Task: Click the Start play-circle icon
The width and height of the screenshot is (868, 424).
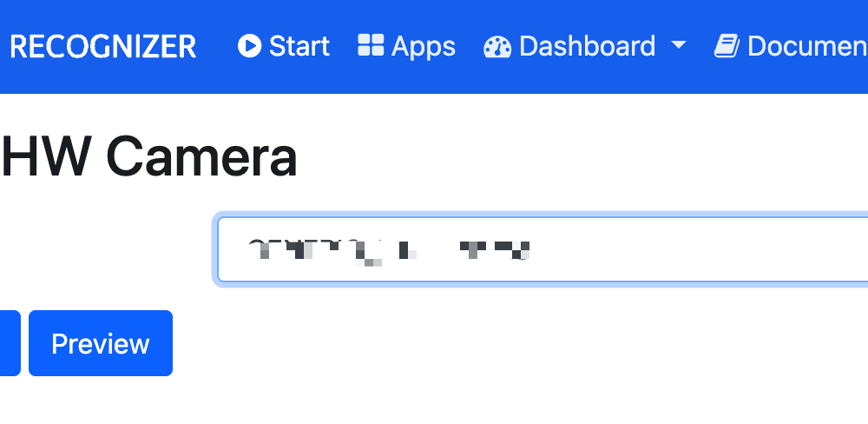Action: [250, 45]
